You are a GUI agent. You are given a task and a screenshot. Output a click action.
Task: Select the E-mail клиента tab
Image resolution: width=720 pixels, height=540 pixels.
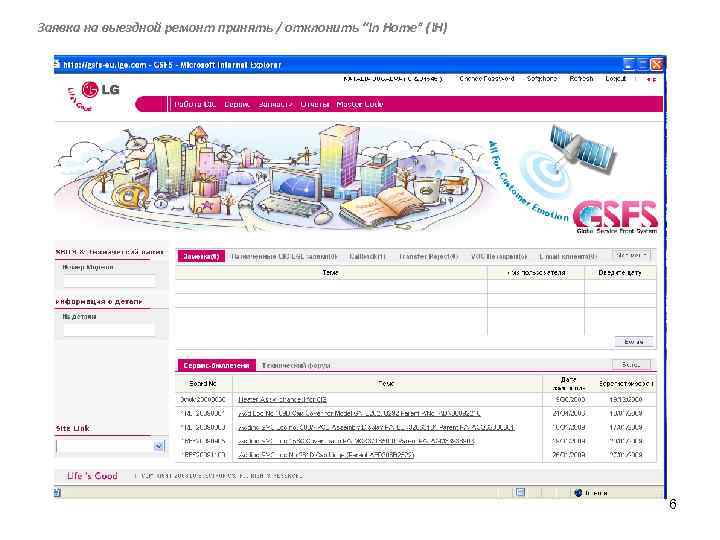point(568,256)
